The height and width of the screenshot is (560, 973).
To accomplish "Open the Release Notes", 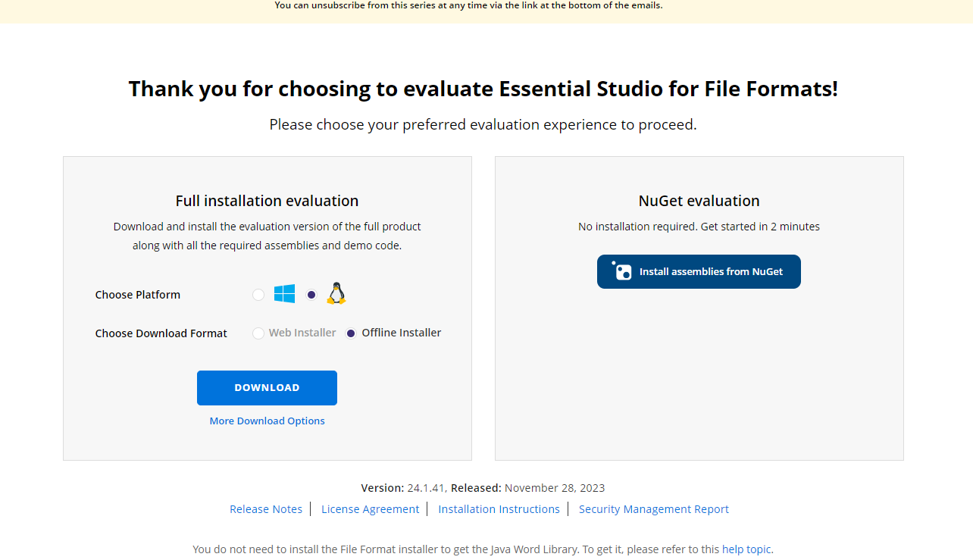I will [266, 508].
